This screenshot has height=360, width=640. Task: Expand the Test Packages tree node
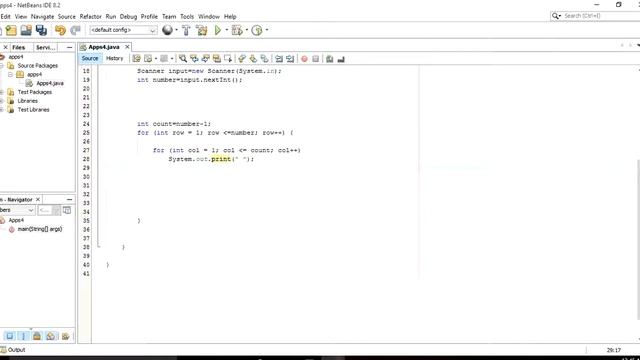(x=2, y=92)
